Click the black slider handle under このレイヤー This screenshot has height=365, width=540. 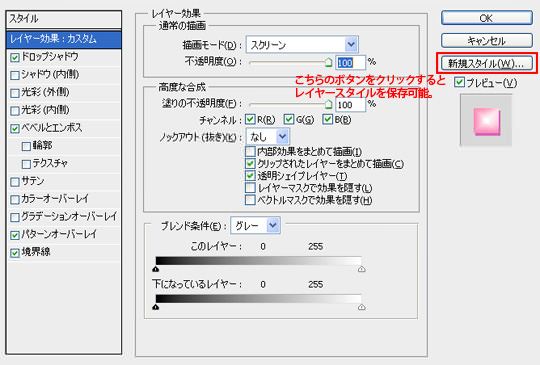click(156, 269)
